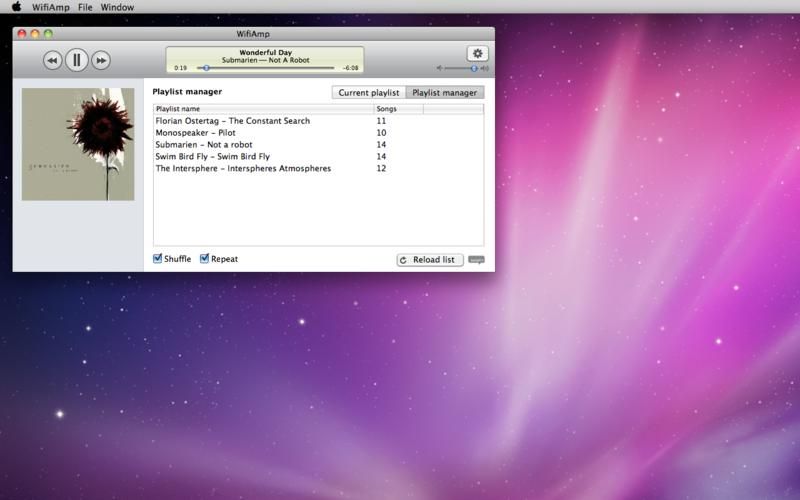Click the loud-volume speaker icon
This screenshot has width=800, height=500.
click(485, 69)
